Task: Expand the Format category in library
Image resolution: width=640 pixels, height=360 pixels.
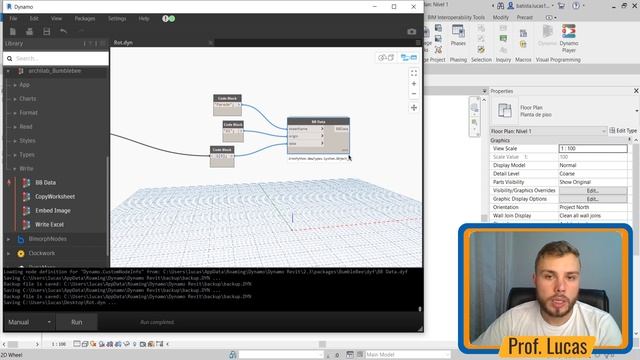Action: click(15, 113)
